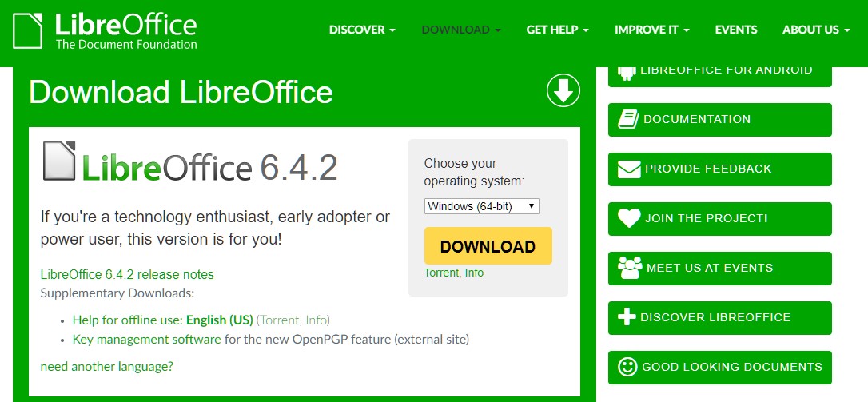Click the LibreOffice 6.4.2 document logo
The height and width of the screenshot is (402, 868).
point(190,161)
